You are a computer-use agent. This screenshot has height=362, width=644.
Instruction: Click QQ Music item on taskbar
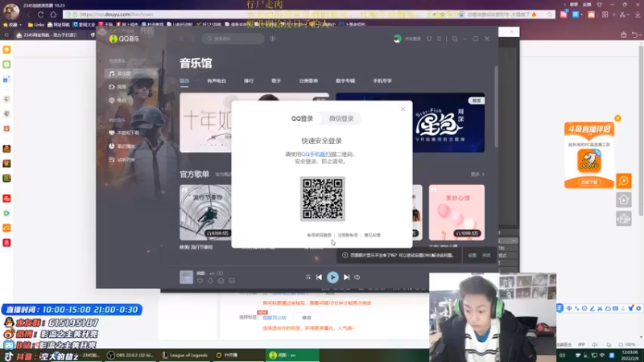click(x=292, y=356)
